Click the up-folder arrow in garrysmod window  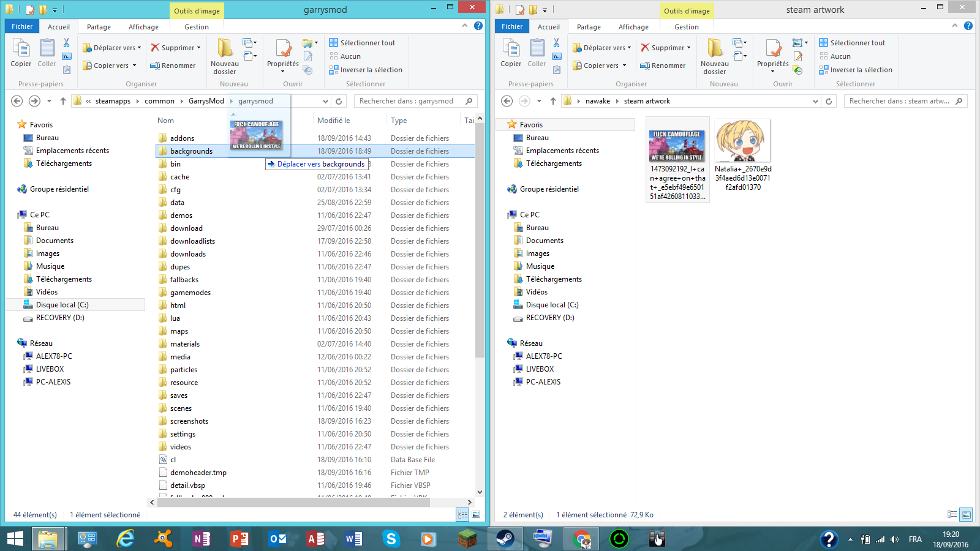coord(62,101)
